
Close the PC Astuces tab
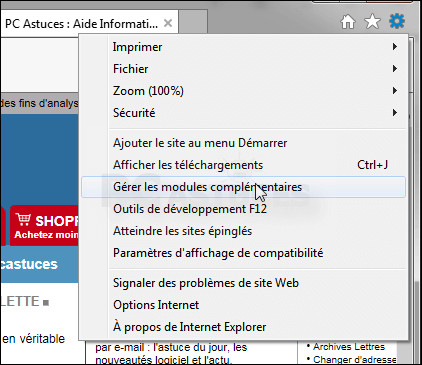[x=168, y=23]
